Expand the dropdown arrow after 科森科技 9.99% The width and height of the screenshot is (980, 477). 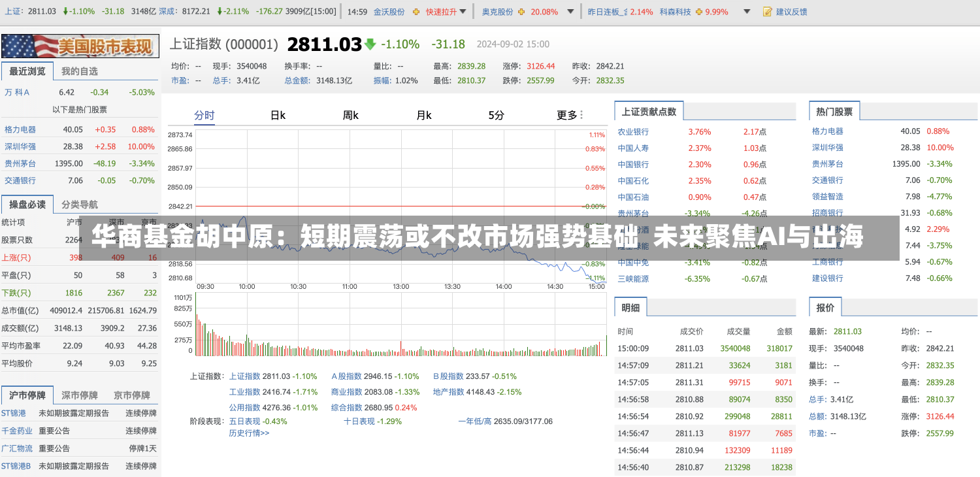pyautogui.click(x=747, y=12)
